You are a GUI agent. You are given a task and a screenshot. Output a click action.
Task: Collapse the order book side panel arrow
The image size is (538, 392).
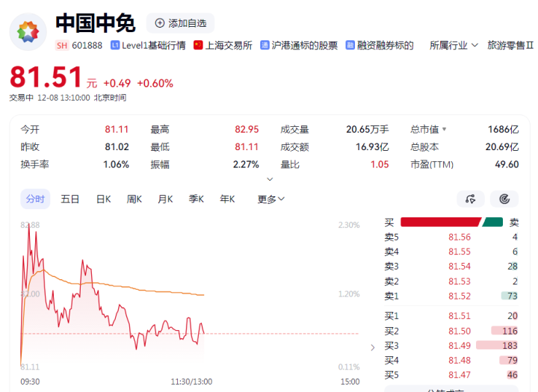373,347
